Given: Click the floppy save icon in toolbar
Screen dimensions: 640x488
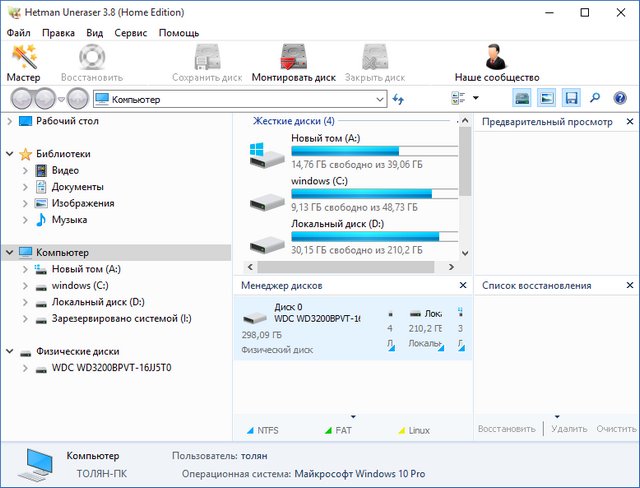Looking at the screenshot, I should click(571, 99).
